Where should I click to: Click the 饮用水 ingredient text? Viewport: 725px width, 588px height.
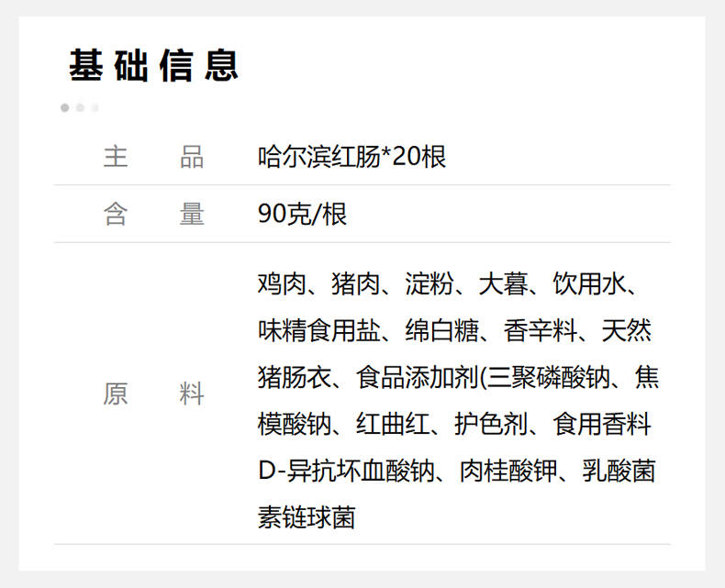coord(589,284)
